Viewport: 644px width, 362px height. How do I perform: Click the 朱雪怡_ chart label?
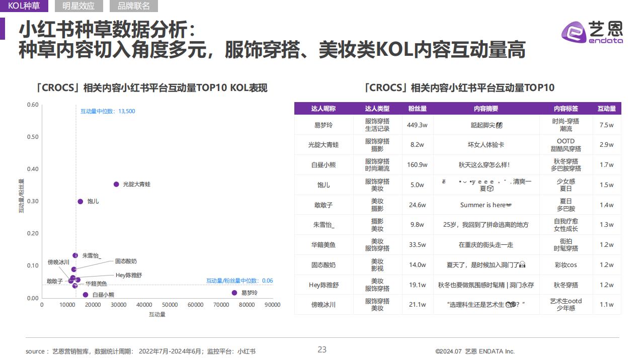[92, 255]
